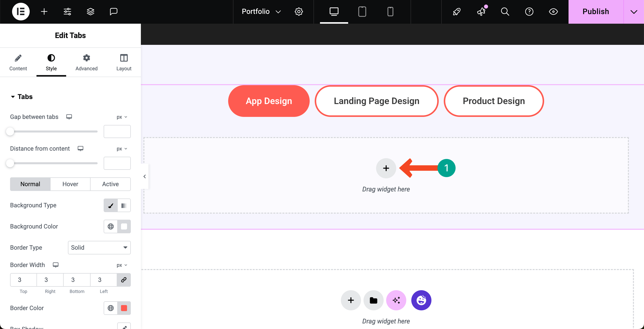Select the Product Design tab
This screenshot has height=329, width=644.
pos(494,101)
